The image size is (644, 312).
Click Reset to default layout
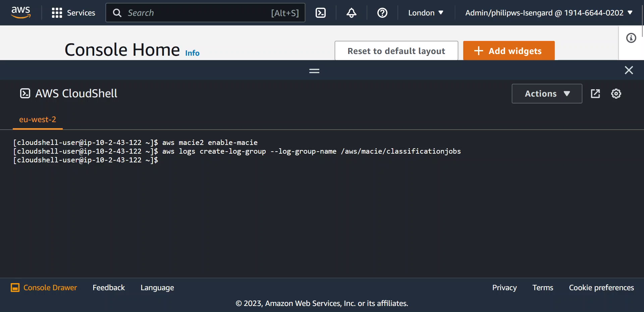[x=396, y=51]
